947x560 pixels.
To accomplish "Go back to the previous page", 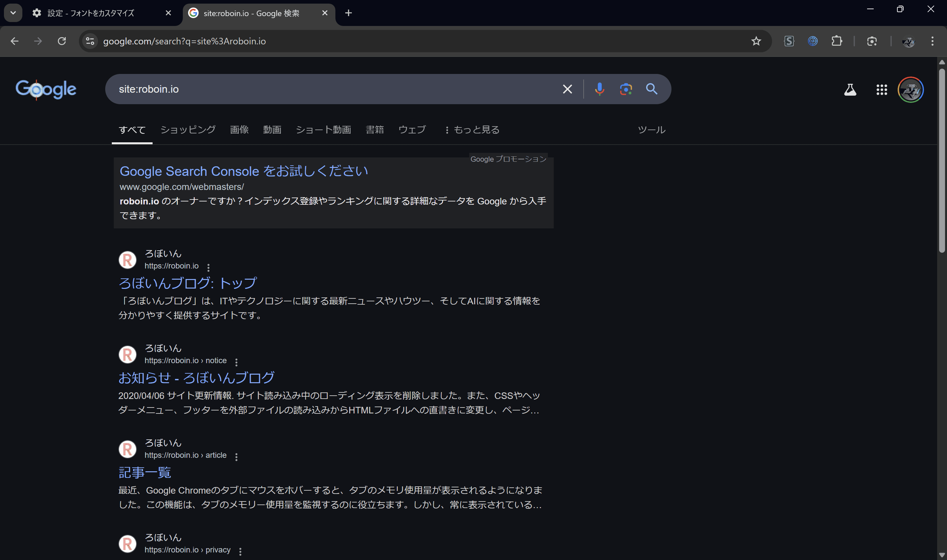I will pos(15,41).
